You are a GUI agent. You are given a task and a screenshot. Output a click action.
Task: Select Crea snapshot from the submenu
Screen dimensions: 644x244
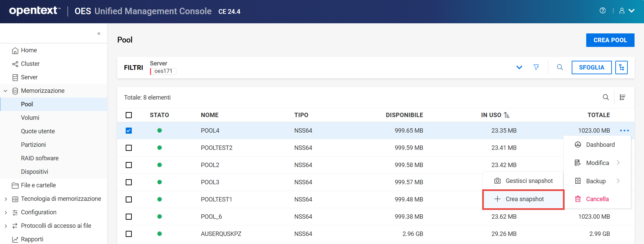click(x=524, y=199)
